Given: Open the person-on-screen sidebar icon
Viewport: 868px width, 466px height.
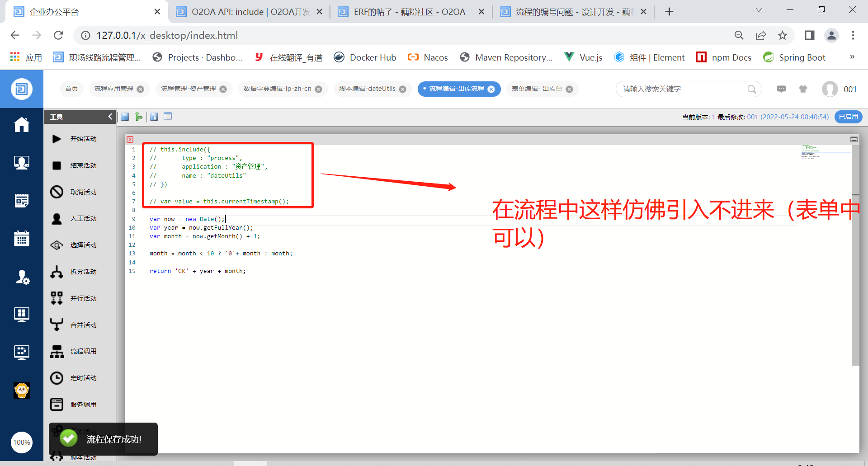Looking at the screenshot, I should (x=22, y=162).
